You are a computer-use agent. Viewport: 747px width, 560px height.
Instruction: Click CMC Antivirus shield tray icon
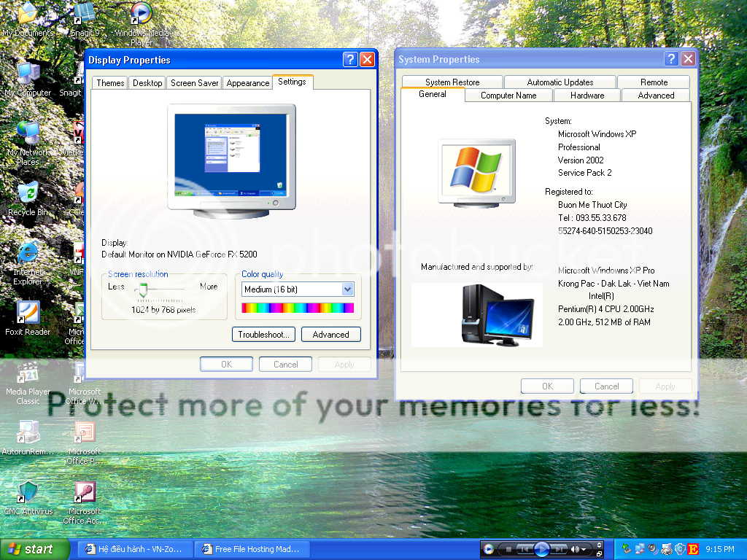click(680, 549)
